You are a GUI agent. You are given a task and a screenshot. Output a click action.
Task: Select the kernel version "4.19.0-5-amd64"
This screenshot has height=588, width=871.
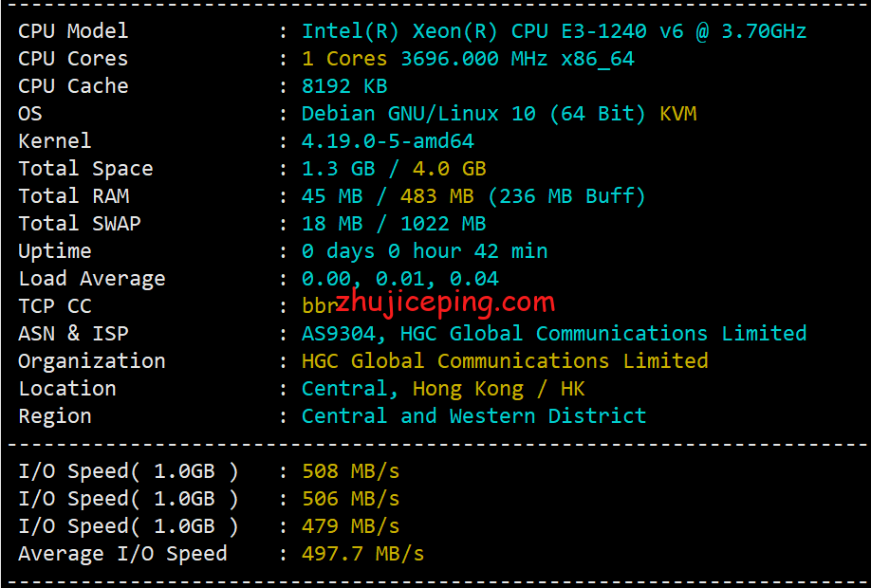coord(388,141)
